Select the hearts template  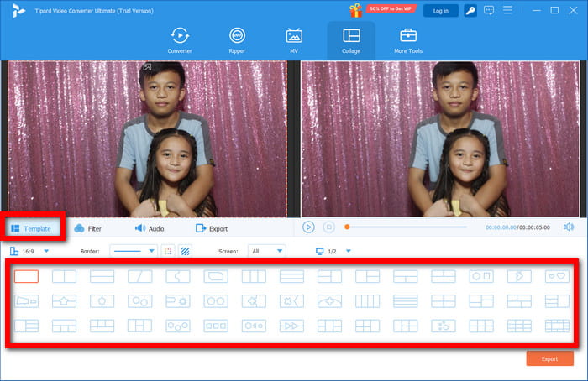pos(557,276)
